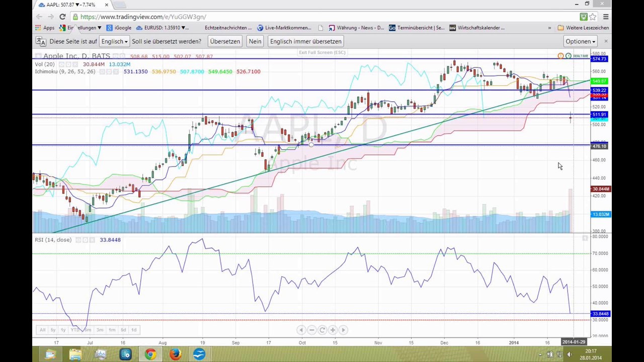Image resolution: width=644 pixels, height=362 pixels.
Task: Open the Wirtschaftskalender bookmark
Action: coord(477,28)
